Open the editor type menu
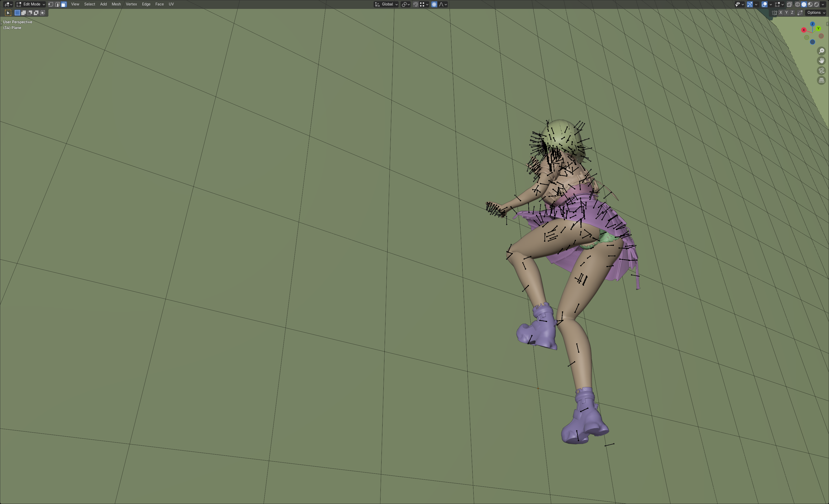829x504 pixels. click(8, 4)
